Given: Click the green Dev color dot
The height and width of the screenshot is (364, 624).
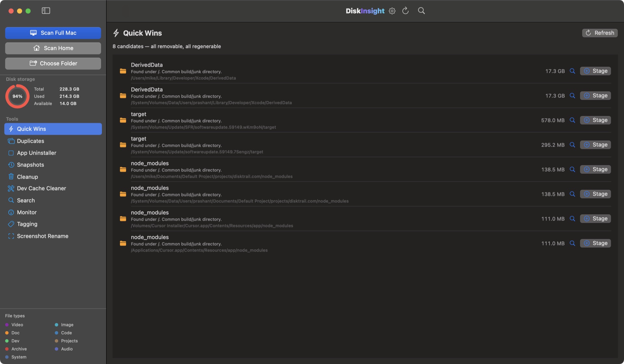Looking at the screenshot, I should (x=7, y=341).
